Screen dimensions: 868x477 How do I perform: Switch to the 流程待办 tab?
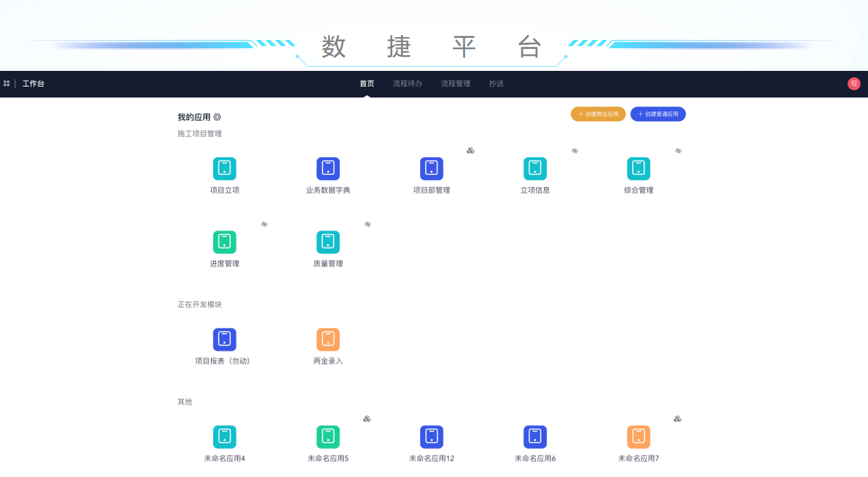point(407,84)
